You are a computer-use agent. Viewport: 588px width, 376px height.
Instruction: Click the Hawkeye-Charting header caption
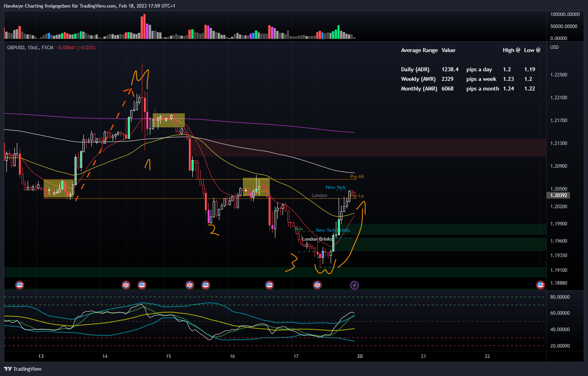(89, 6)
